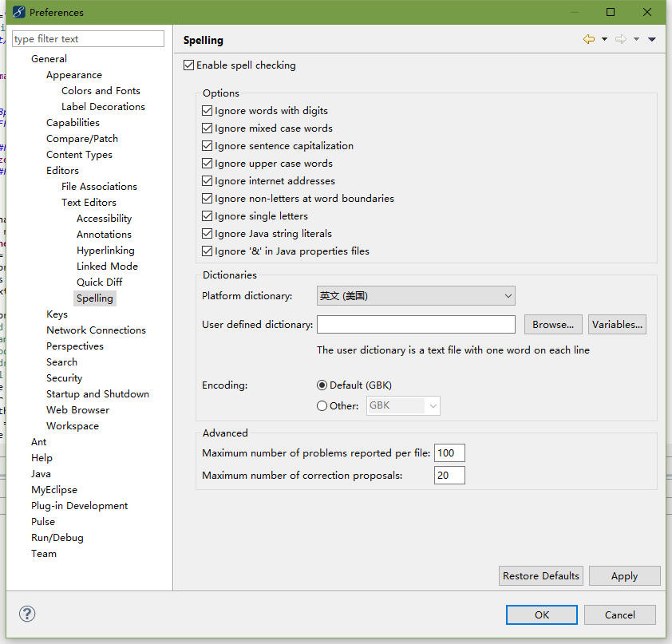Select Plug-in Development in the tree

(79, 506)
